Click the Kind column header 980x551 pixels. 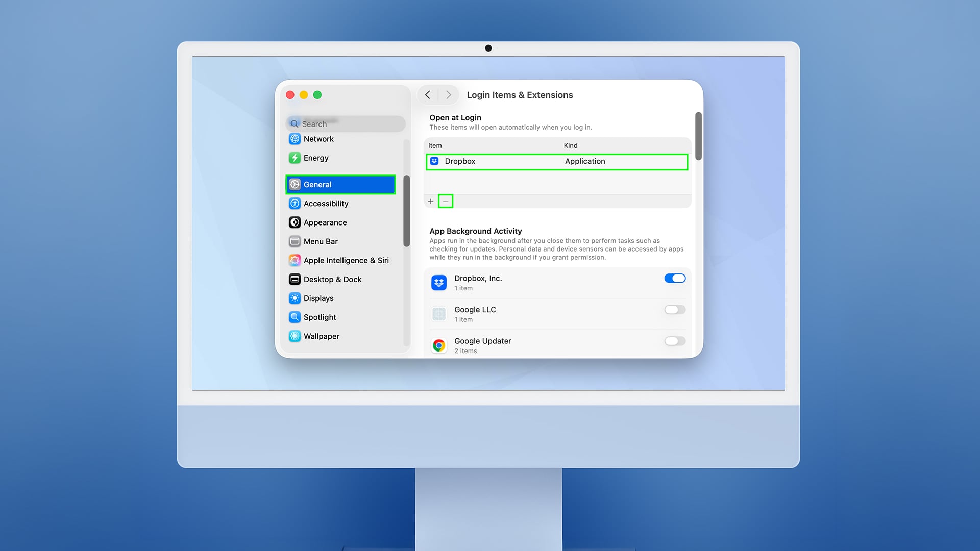point(571,145)
